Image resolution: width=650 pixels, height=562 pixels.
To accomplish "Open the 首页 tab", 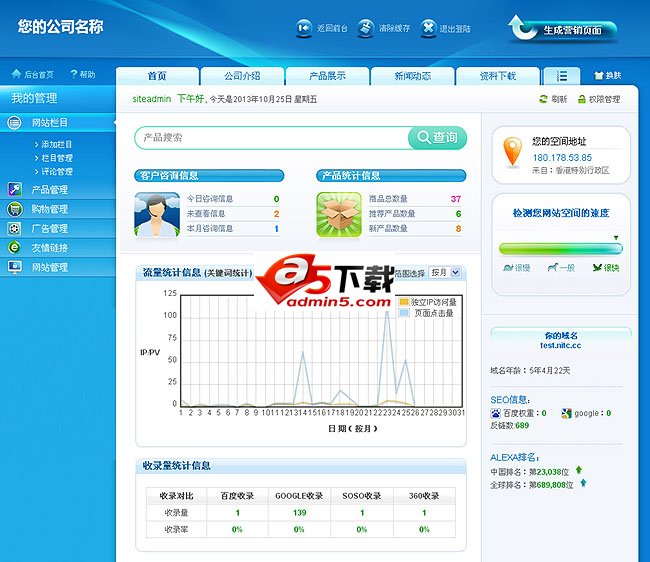I will click(157, 76).
